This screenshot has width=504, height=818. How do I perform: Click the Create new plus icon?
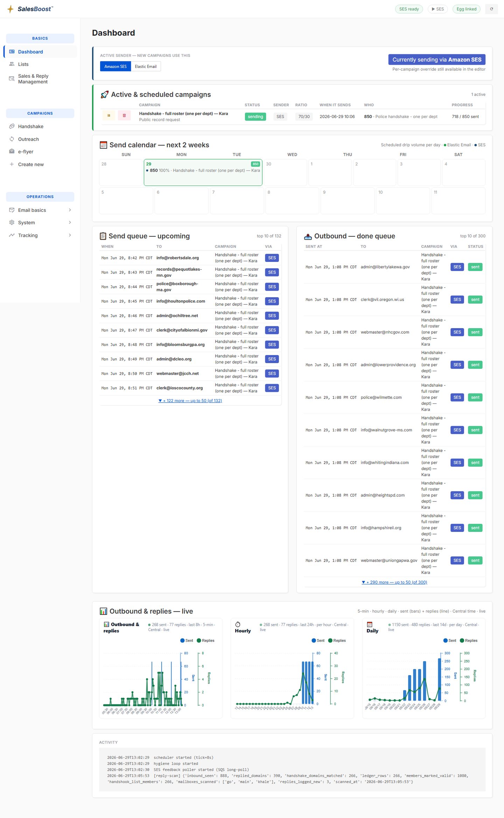tap(12, 164)
